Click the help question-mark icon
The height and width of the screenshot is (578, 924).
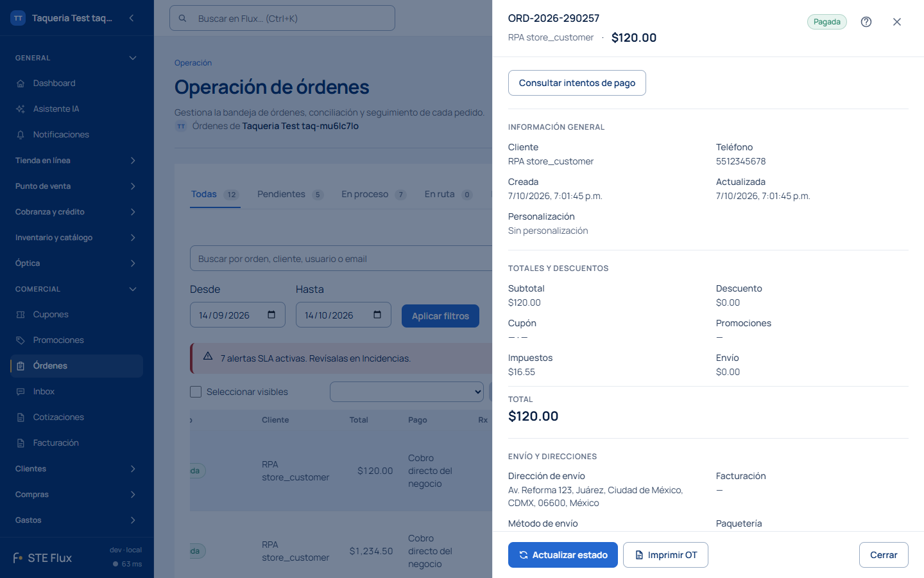coord(866,22)
